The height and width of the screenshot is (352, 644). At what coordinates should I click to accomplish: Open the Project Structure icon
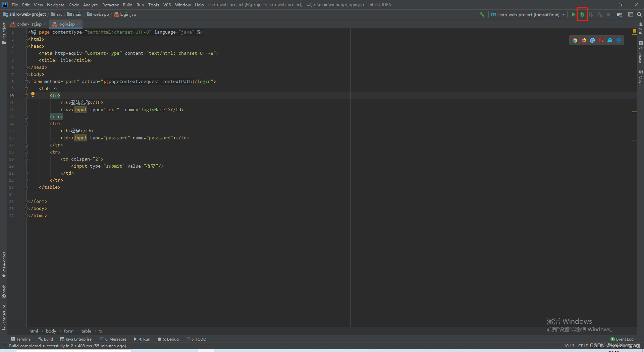[620, 14]
